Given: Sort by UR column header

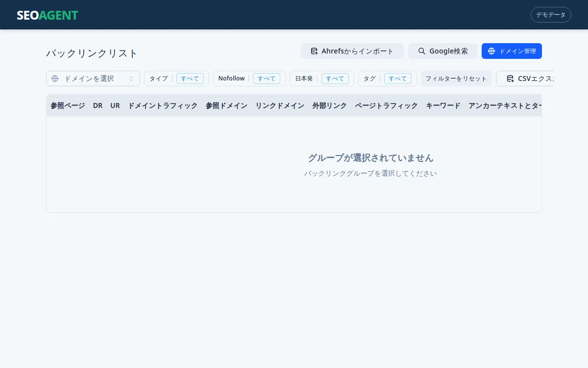Looking at the screenshot, I should click(115, 105).
